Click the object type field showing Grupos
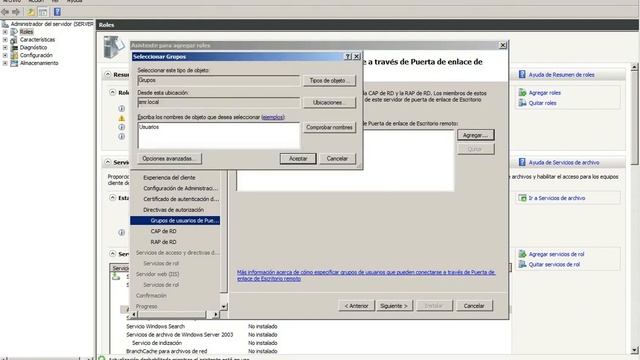Screen dimensions: 640x360 tap(219, 80)
